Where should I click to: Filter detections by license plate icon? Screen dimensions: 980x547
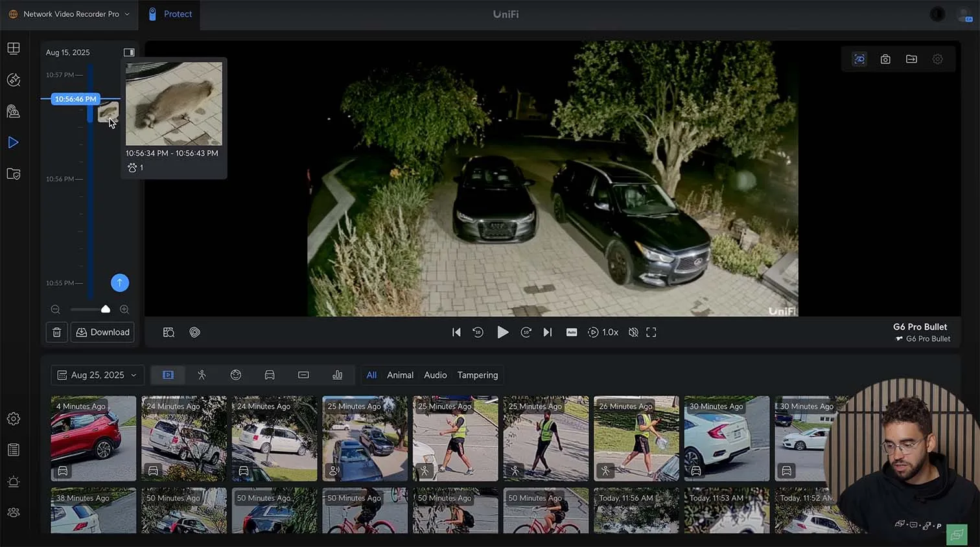point(303,375)
